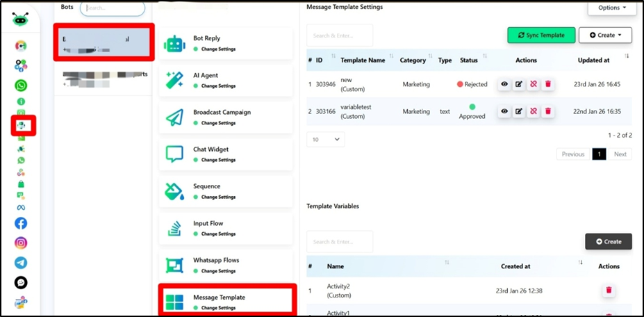Open the Facebook icon in the sidebar

[x=21, y=223]
